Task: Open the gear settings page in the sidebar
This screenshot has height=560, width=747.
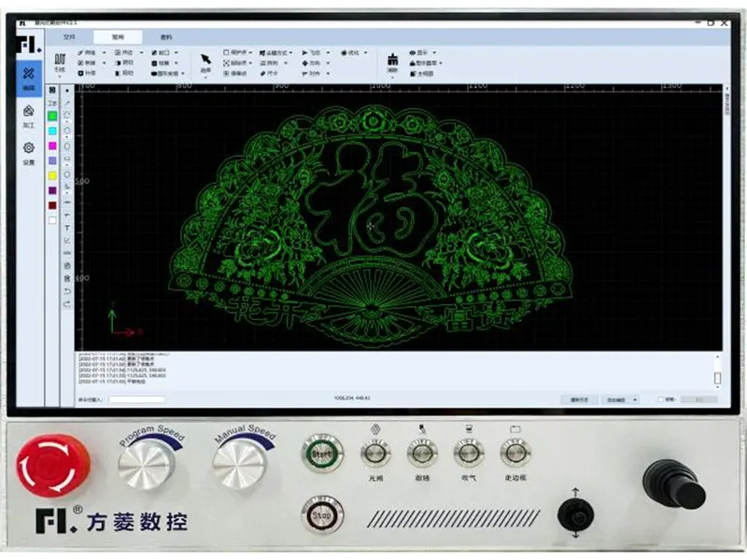Action: (x=29, y=153)
